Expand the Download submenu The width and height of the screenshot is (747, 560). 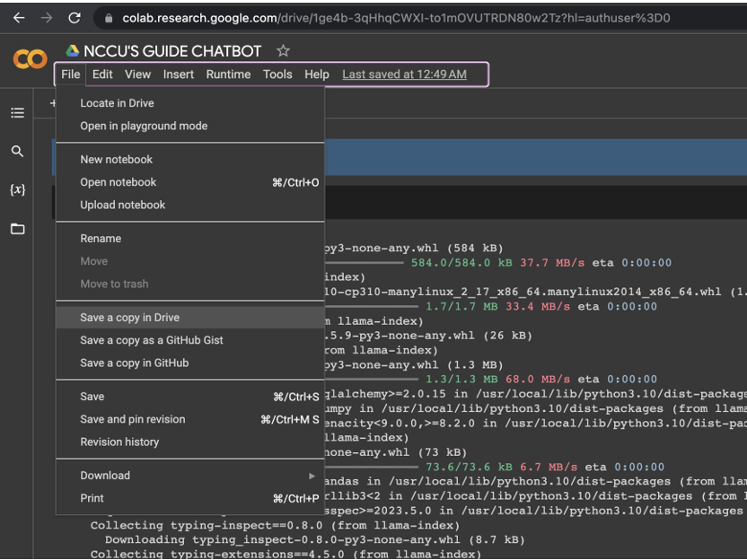point(105,475)
